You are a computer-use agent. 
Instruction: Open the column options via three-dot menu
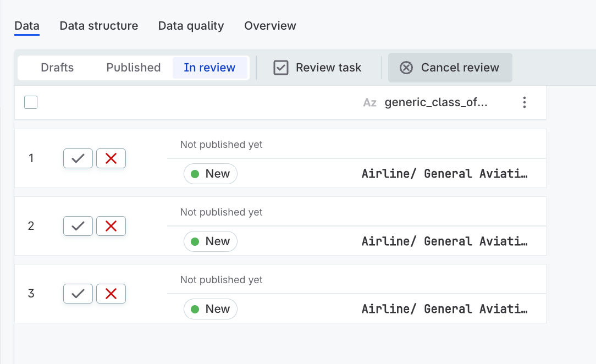tap(524, 102)
